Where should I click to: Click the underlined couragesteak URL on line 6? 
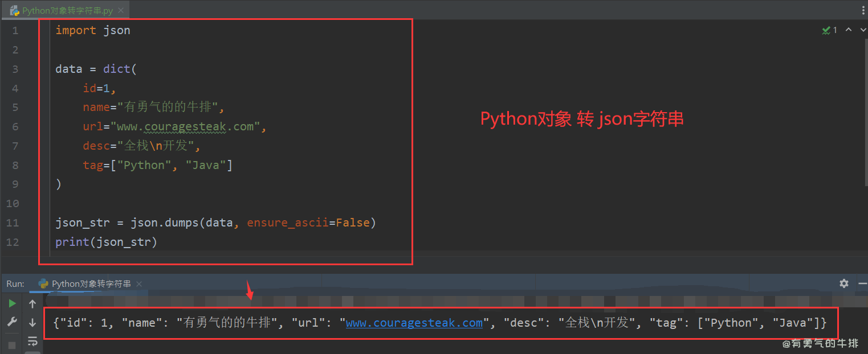tap(185, 126)
